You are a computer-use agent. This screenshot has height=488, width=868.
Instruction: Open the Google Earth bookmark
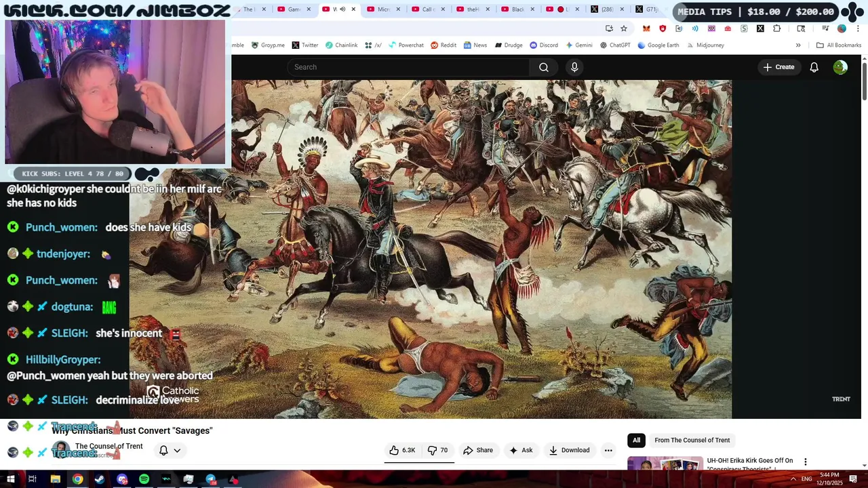coord(658,45)
